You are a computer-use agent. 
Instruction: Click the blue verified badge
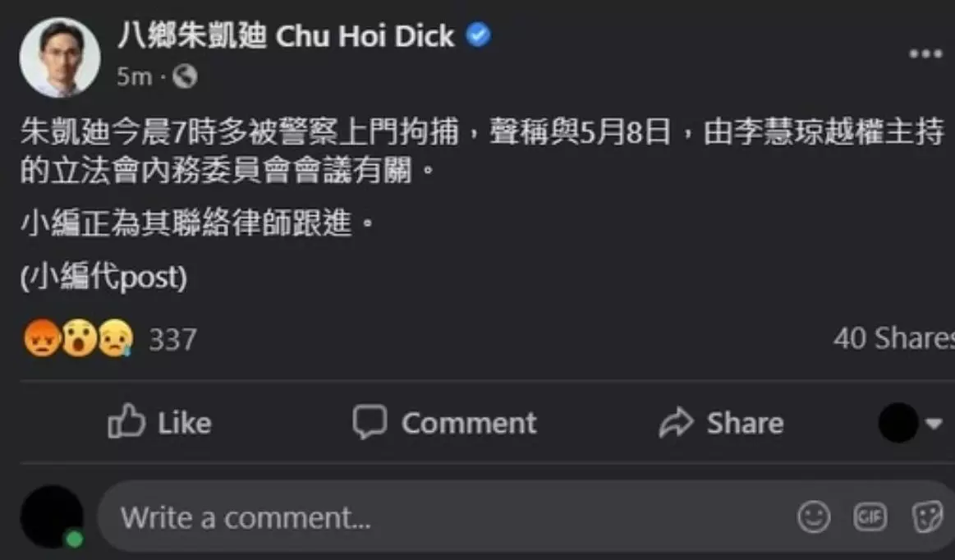[x=479, y=34]
